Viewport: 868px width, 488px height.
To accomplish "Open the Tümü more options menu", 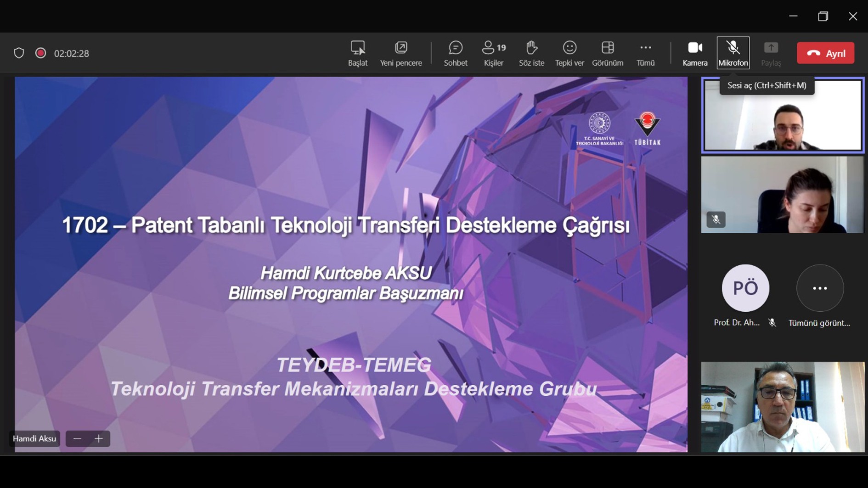I will click(645, 53).
